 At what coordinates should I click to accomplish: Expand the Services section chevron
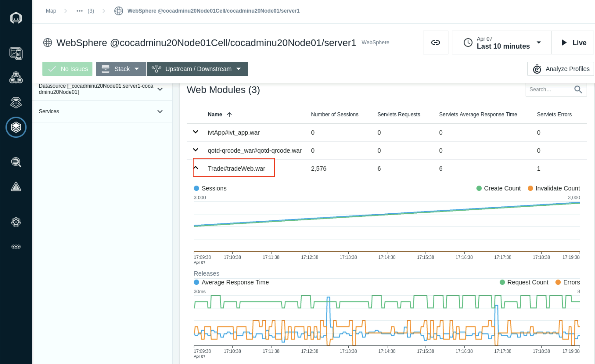pyautogui.click(x=160, y=112)
